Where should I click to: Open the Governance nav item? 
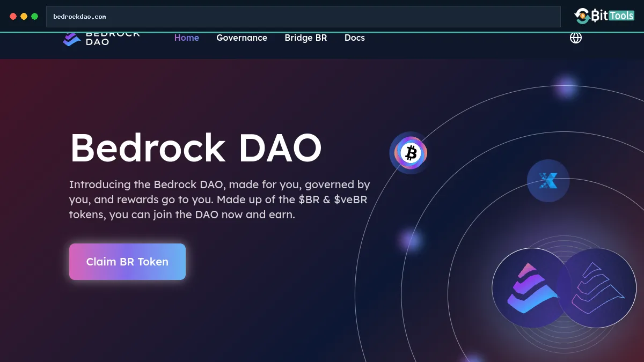[241, 38]
